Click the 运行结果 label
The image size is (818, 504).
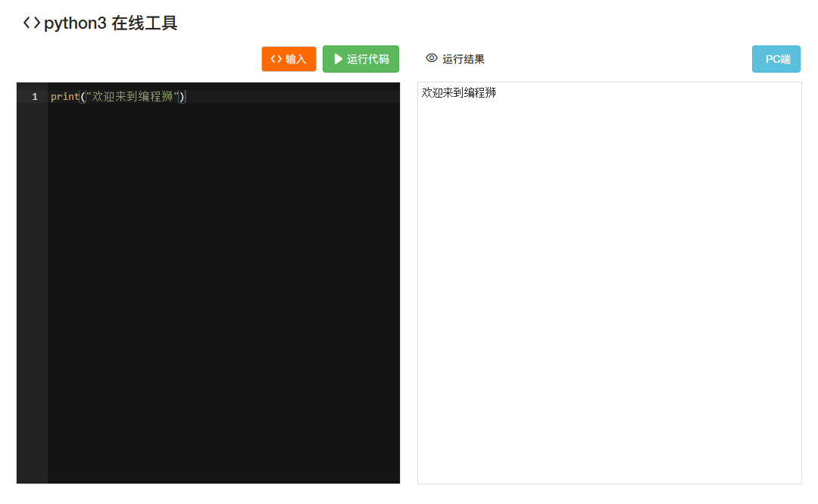464,59
